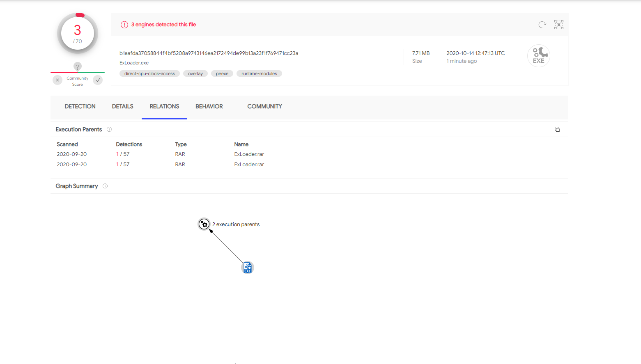Select the EXE file node in graph
Viewport: 641px width, 364px height.
click(x=248, y=268)
